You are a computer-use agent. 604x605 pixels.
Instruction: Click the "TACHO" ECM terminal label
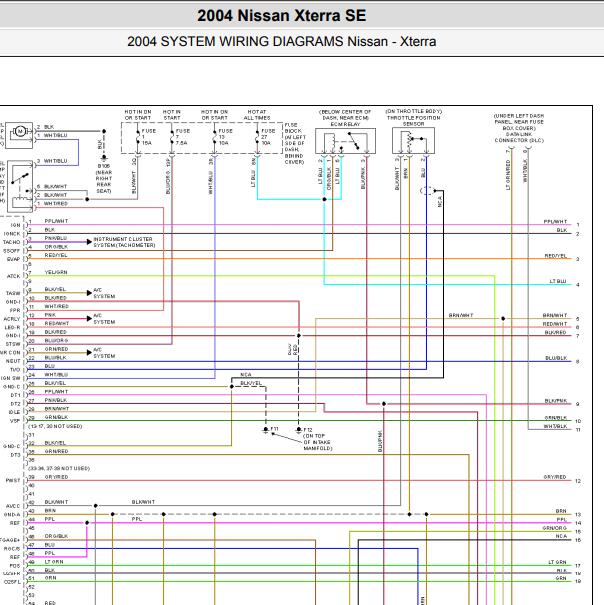coord(12,242)
